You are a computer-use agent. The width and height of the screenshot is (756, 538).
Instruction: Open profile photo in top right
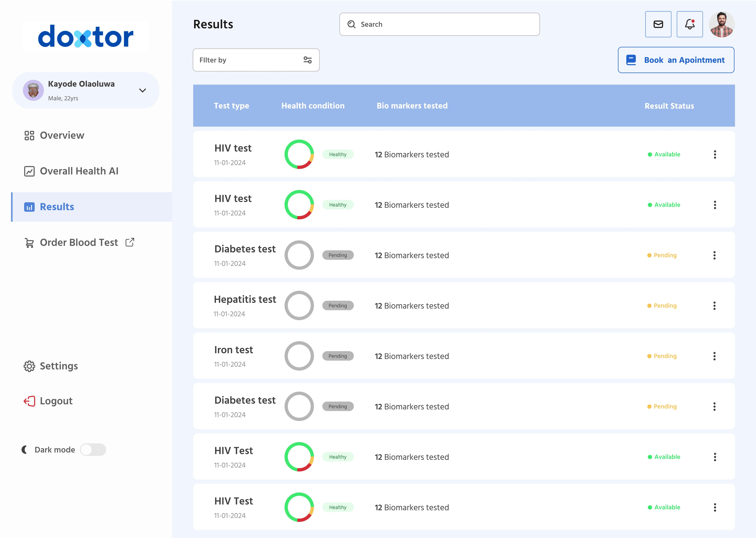(722, 24)
